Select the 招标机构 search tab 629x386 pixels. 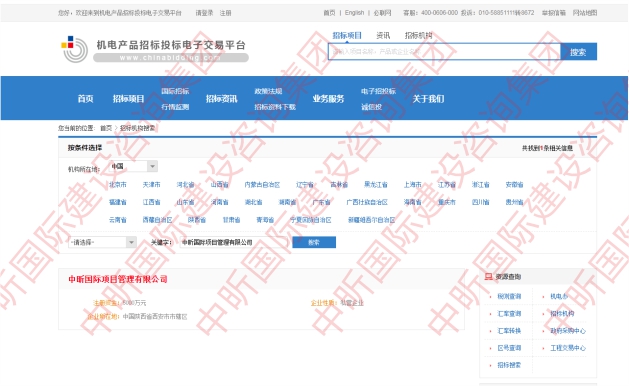point(418,35)
